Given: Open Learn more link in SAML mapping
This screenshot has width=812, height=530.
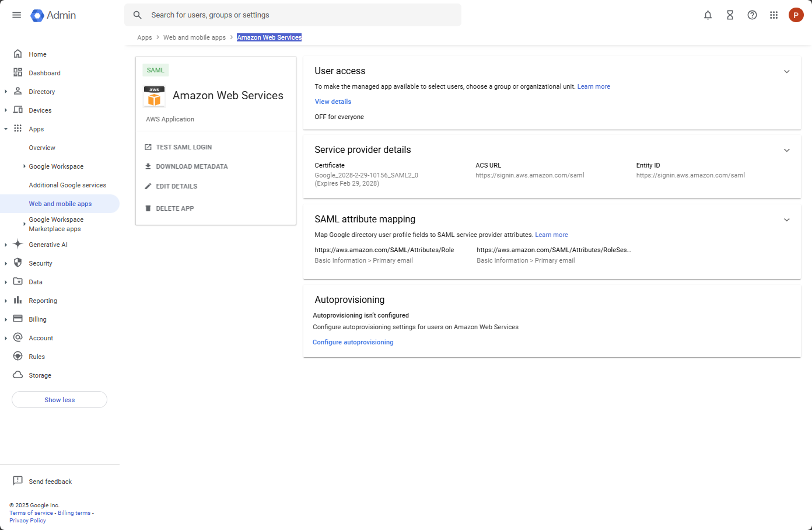Looking at the screenshot, I should (x=551, y=235).
